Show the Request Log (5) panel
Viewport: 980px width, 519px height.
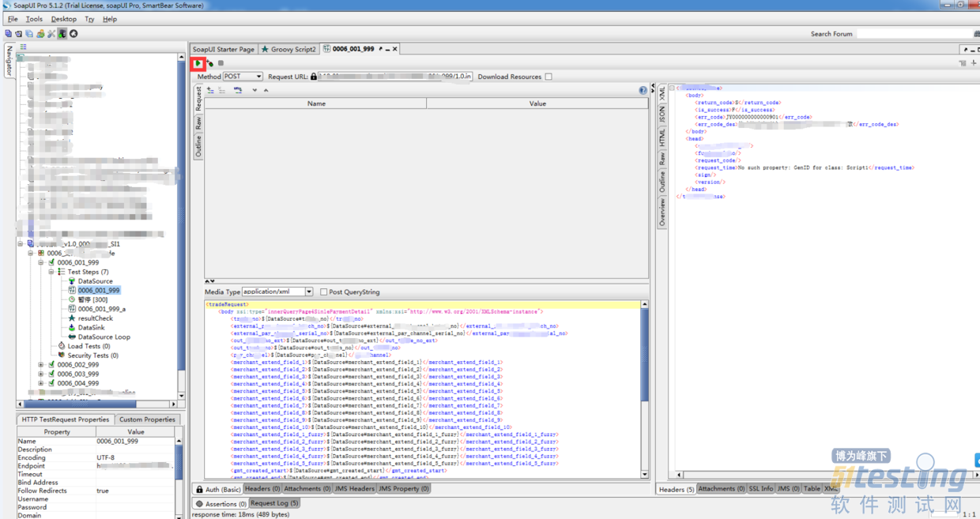point(274,503)
